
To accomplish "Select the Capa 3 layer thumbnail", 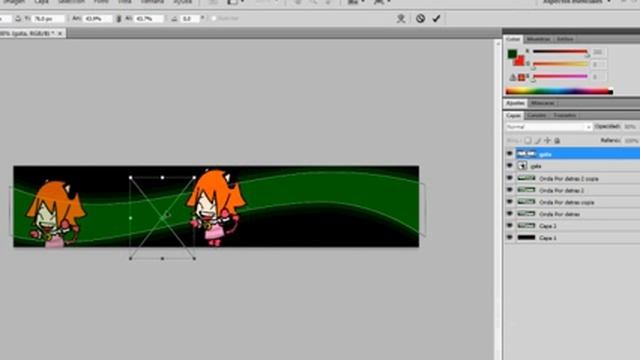I will tap(526, 226).
